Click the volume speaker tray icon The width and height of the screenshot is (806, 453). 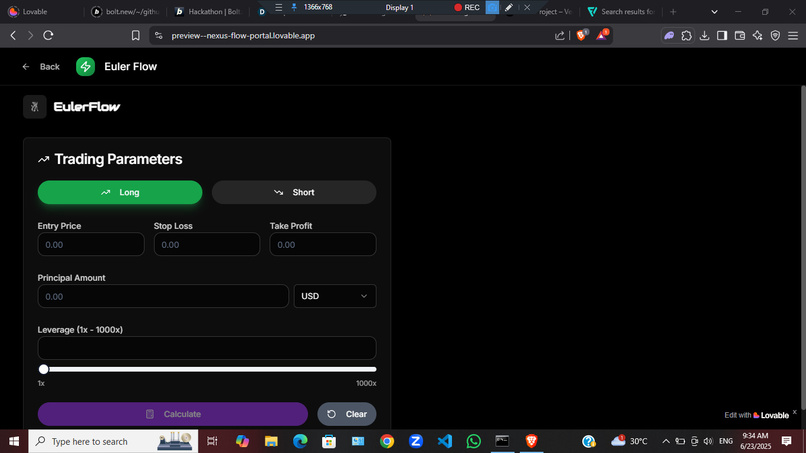click(x=708, y=441)
